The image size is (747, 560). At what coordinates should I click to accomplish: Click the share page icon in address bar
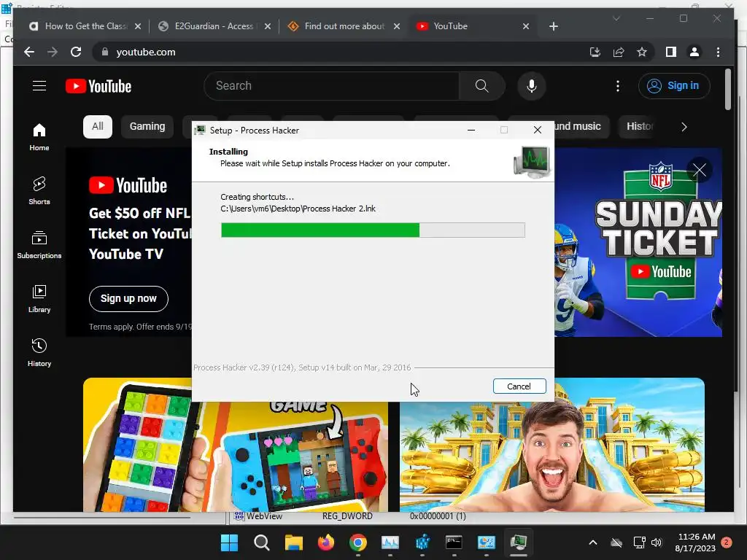coord(619,52)
